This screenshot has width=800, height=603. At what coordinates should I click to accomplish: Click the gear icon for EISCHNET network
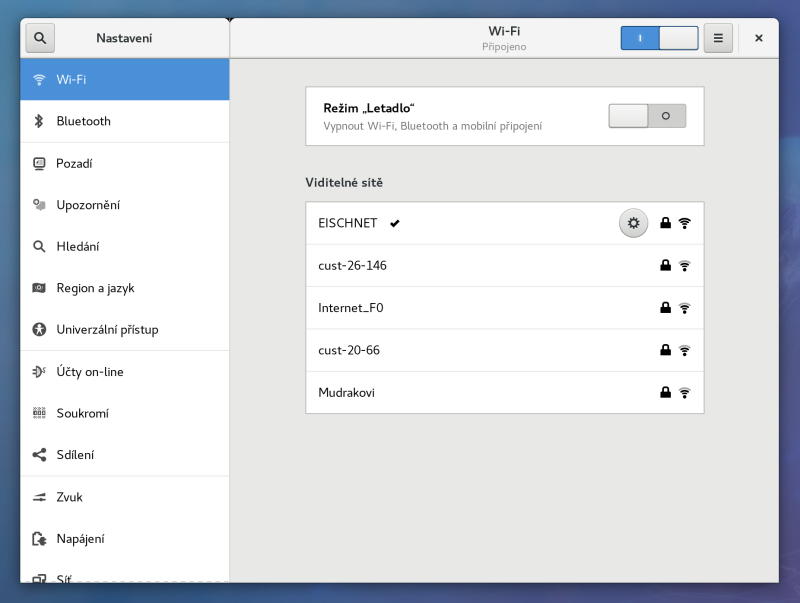click(x=632, y=223)
